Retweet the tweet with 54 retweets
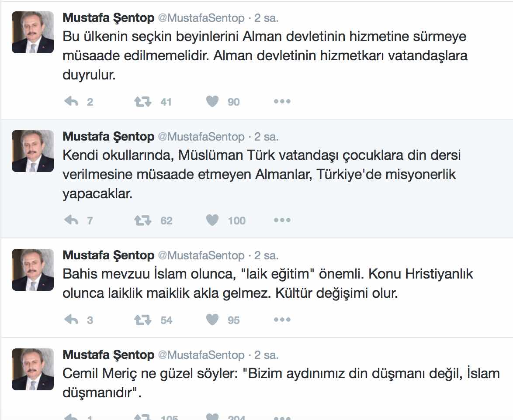The image size is (513, 420). (x=142, y=320)
